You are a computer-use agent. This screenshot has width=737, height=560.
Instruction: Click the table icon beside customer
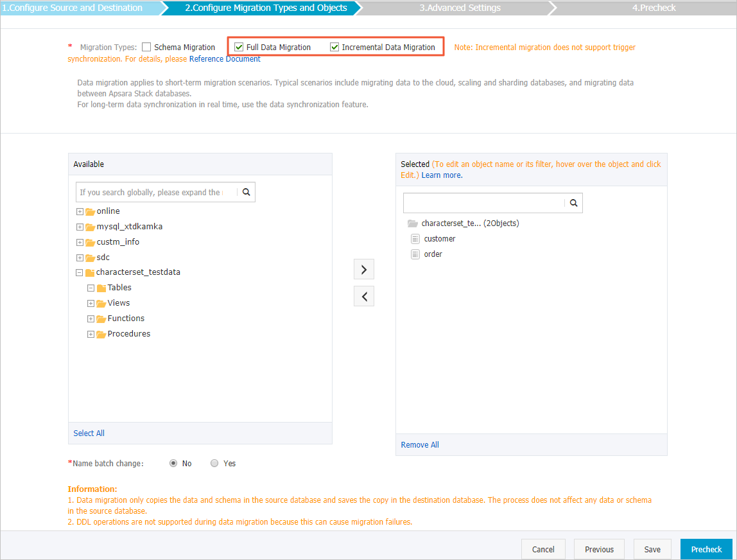[x=415, y=238]
